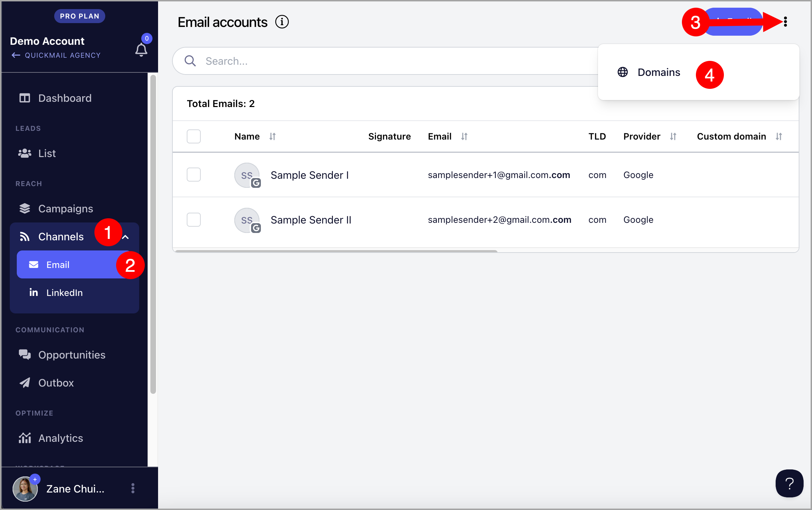Screen dimensions: 812x510
Task: Check the Sample Sender II row checkbox
Action: [194, 220]
